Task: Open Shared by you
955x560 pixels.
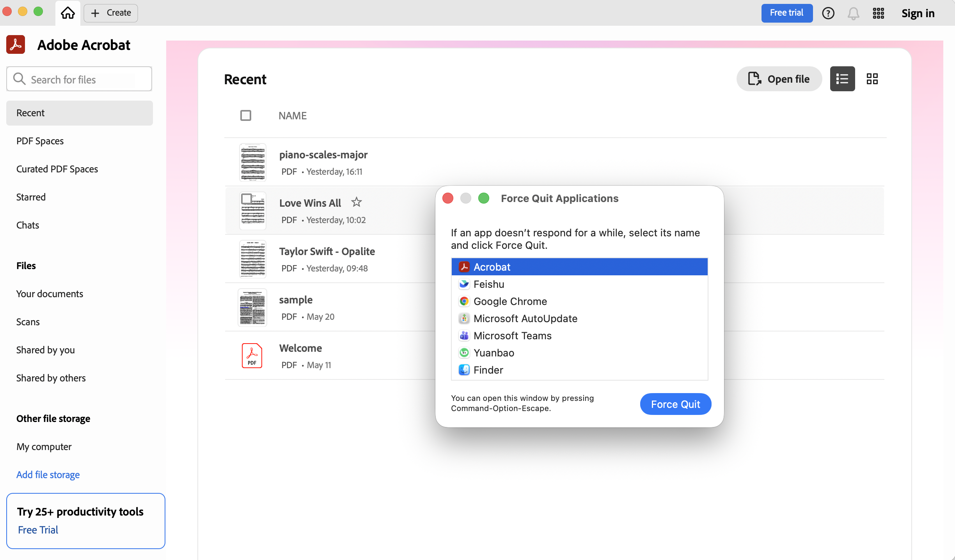Action: coord(46,350)
